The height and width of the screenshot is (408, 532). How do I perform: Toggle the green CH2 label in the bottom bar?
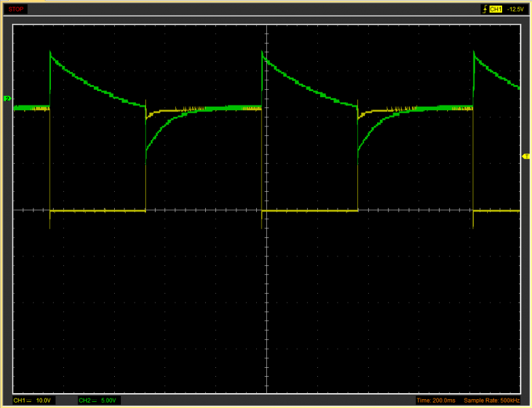coord(85,401)
